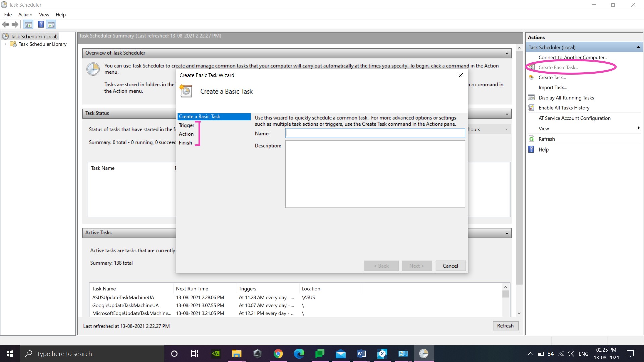The height and width of the screenshot is (362, 644).
Task: Toggle the Actions pane toolbar icon
Action: pyautogui.click(x=51, y=24)
